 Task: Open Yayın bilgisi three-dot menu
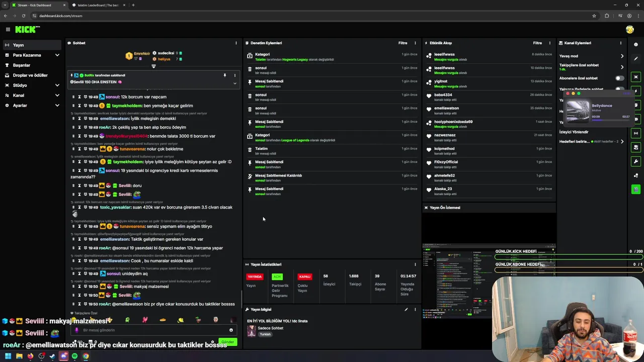pyautogui.click(x=415, y=310)
